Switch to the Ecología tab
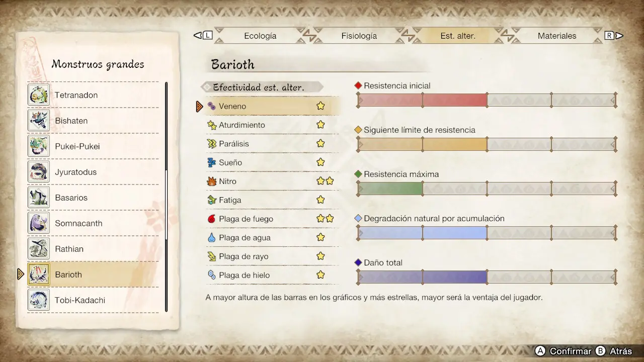 click(260, 36)
